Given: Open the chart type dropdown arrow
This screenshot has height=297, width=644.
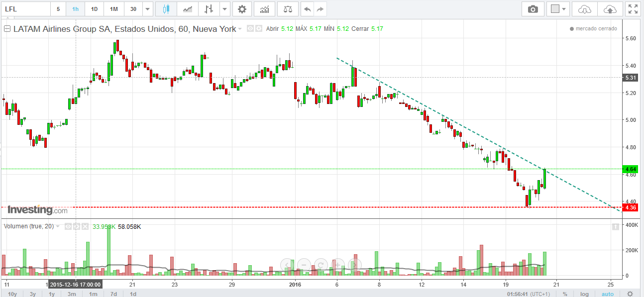Looking at the screenshot, I should [225, 9].
